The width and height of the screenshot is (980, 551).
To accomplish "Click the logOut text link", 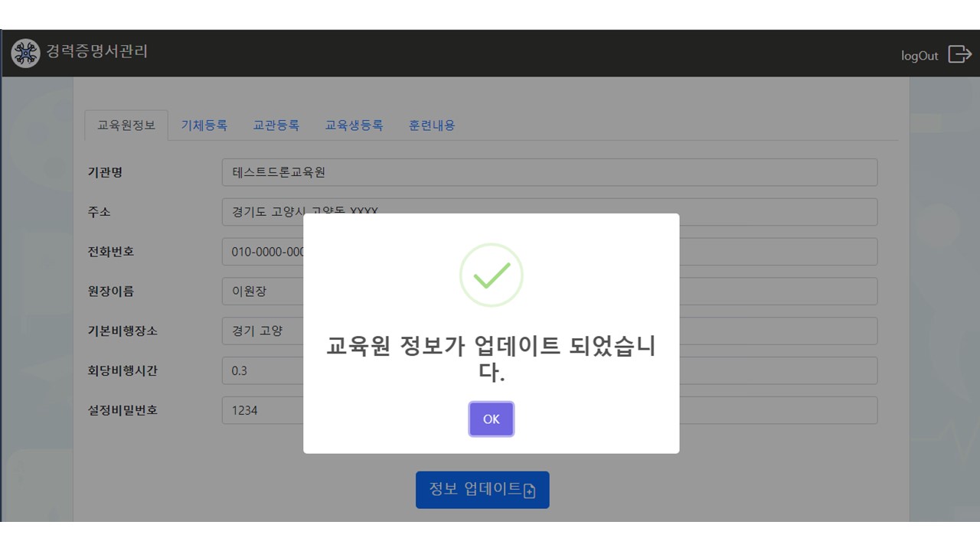I will click(919, 56).
